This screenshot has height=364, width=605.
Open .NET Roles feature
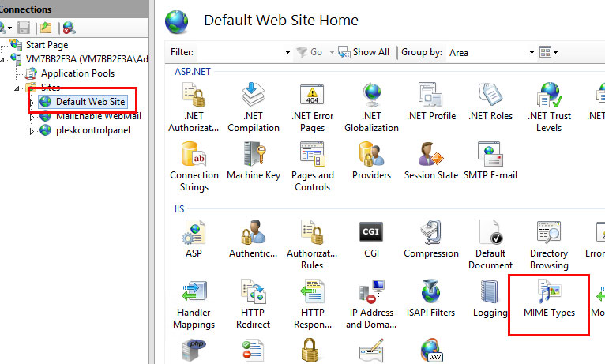(490, 102)
